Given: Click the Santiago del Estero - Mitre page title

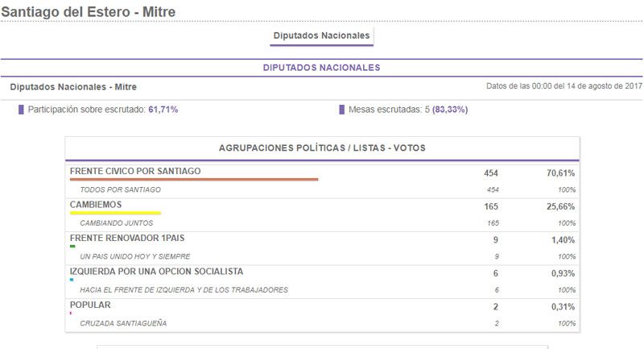Looking at the screenshot, I should click(88, 12).
